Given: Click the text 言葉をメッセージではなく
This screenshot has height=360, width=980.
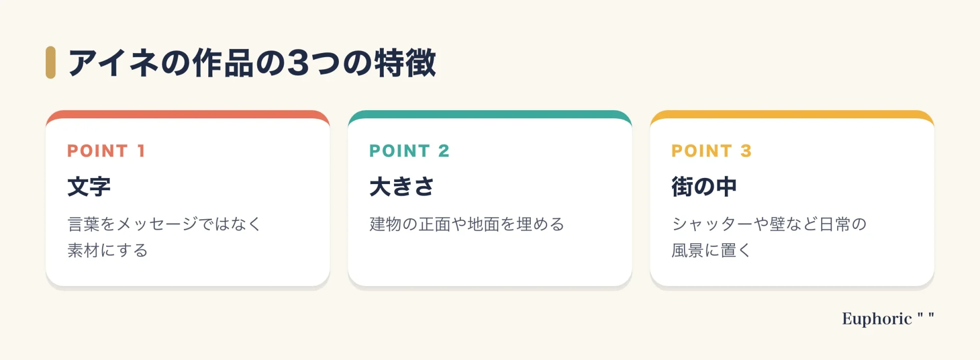Looking at the screenshot, I should pos(164,224).
